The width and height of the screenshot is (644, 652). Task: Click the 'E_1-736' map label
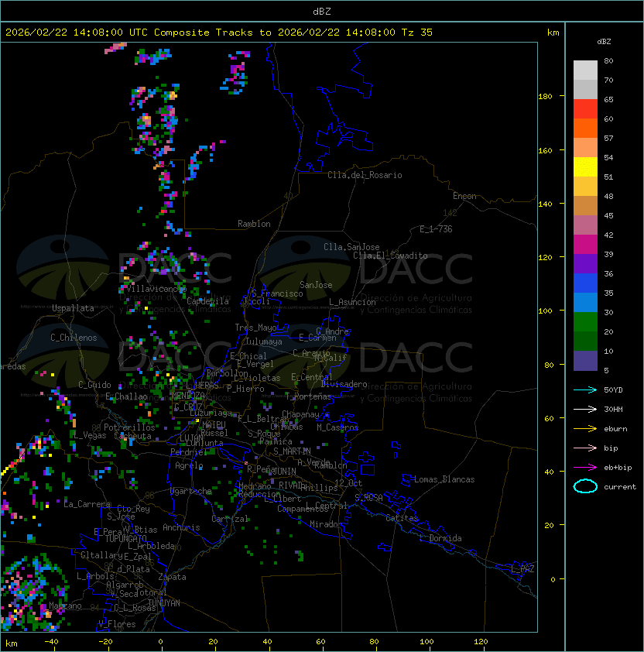pyautogui.click(x=436, y=228)
